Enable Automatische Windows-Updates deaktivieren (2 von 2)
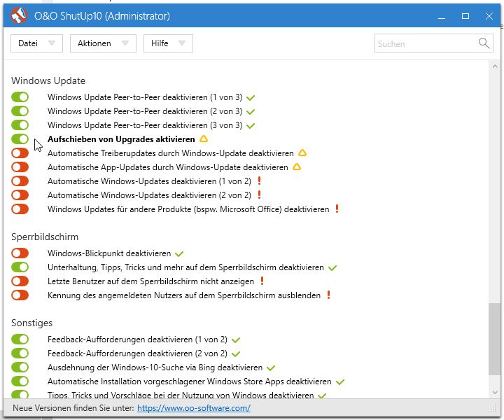 [x=20, y=195]
